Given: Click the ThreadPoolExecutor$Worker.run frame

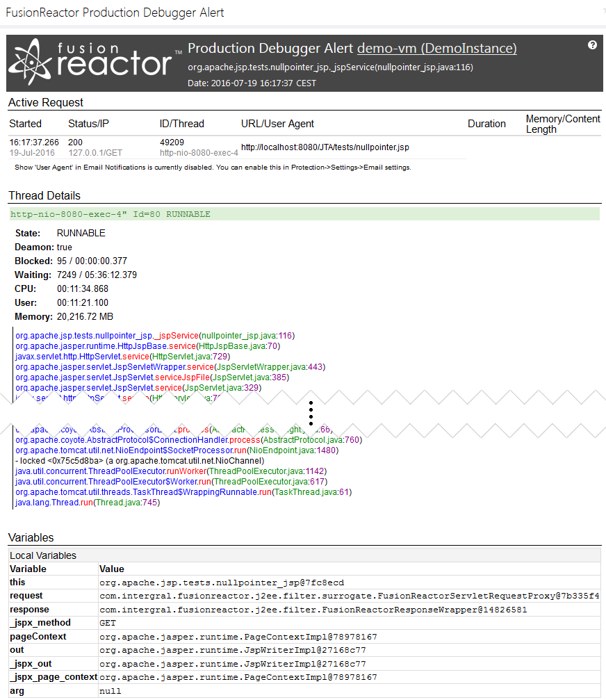Looking at the screenshot, I should pyautogui.click(x=172, y=482).
